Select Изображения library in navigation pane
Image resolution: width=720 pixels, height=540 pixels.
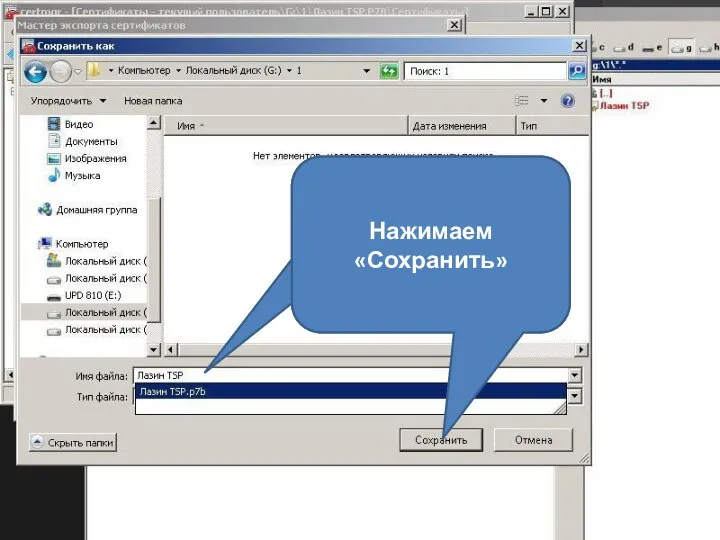96,158
